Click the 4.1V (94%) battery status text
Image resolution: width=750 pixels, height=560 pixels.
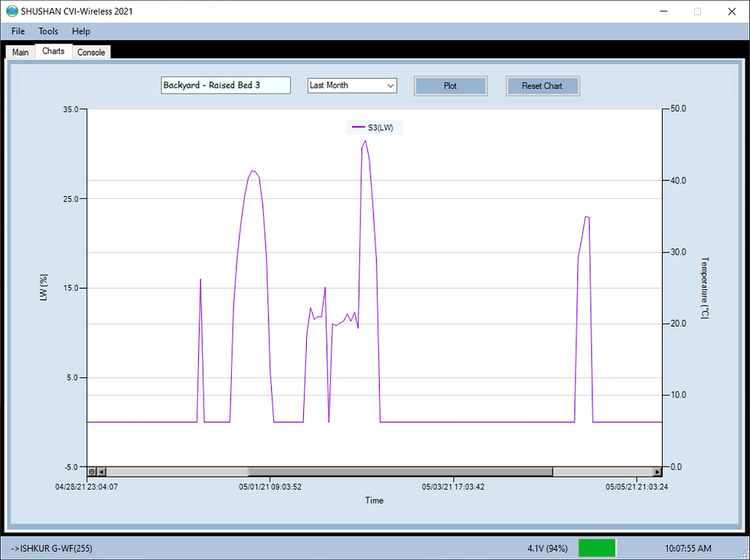click(548, 549)
